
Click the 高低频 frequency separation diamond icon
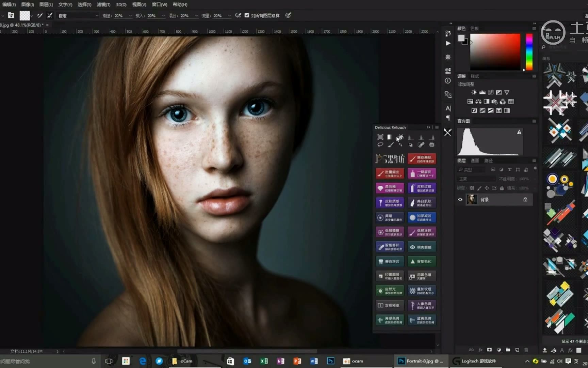[x=380, y=188]
